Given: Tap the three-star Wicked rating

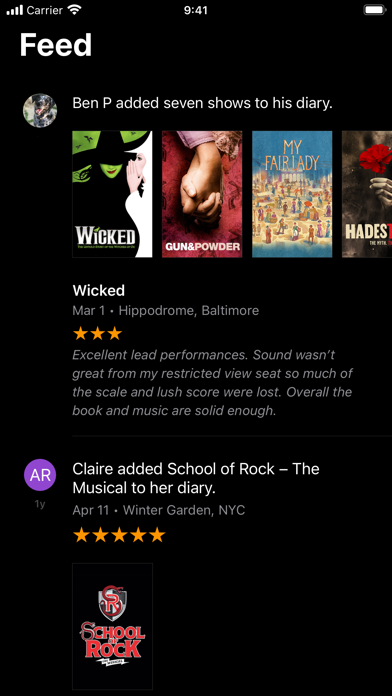Looking at the screenshot, I should 97,333.
